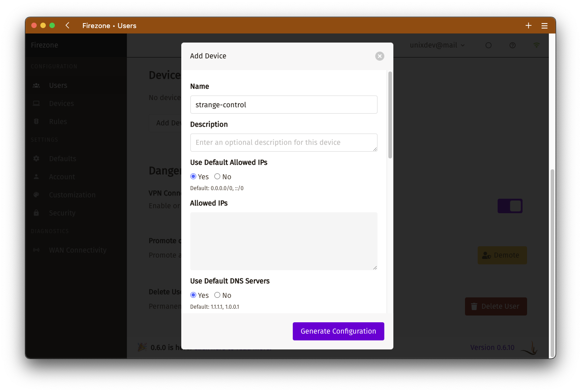
Task: Click the back arrow in title bar
Action: [x=68, y=26]
